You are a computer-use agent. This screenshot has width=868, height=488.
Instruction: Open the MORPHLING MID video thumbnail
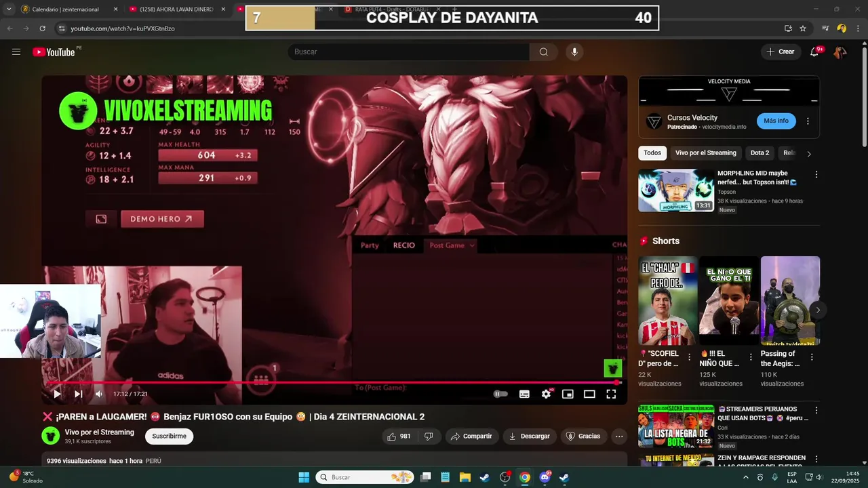pos(676,190)
